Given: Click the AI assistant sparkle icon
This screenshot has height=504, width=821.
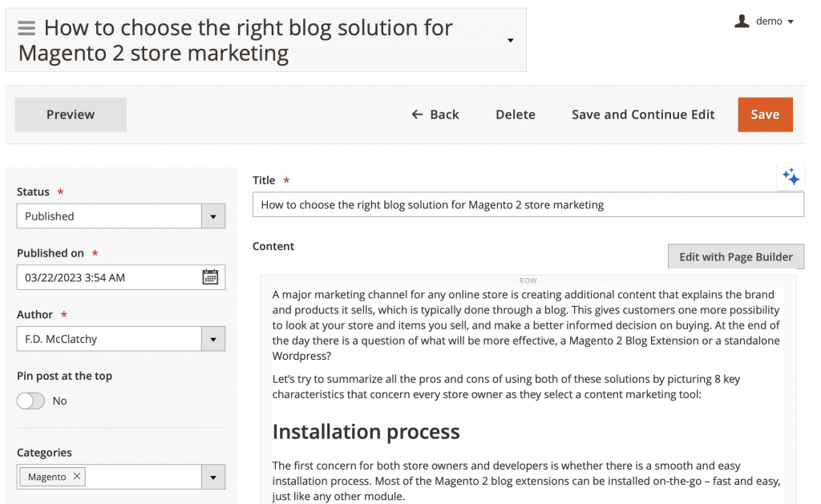Looking at the screenshot, I should click(x=791, y=177).
